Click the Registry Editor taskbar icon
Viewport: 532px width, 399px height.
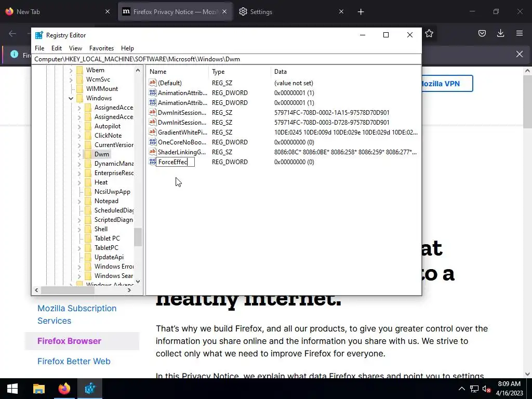click(x=90, y=389)
